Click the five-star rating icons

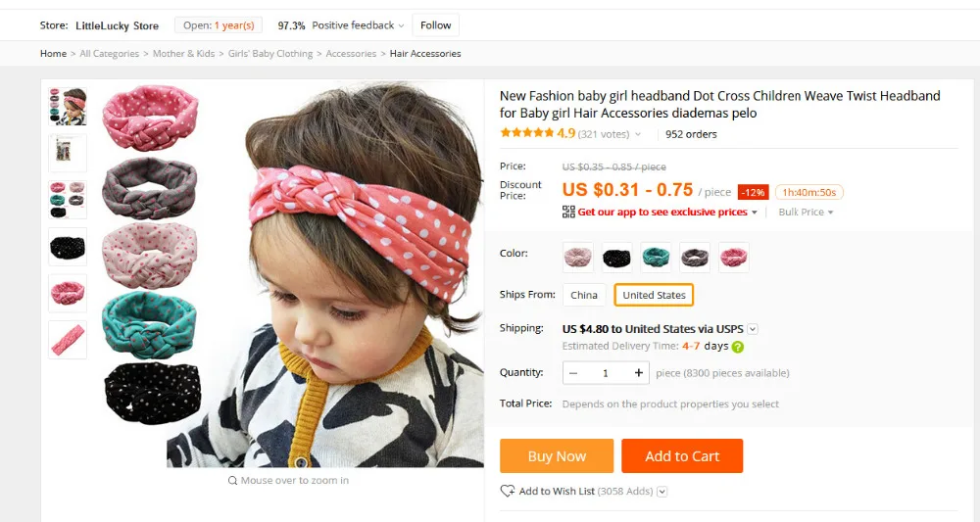click(x=527, y=133)
